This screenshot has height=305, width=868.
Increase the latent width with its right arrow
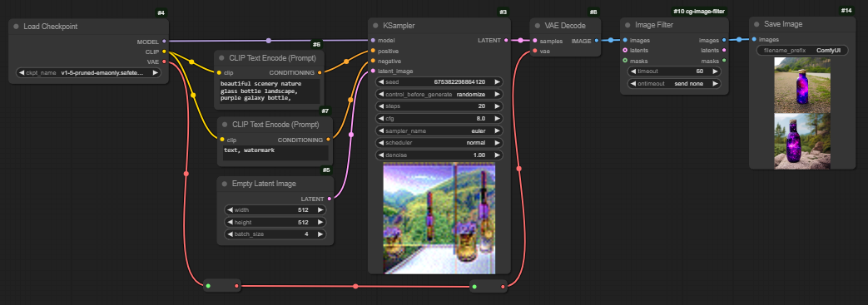[320, 210]
